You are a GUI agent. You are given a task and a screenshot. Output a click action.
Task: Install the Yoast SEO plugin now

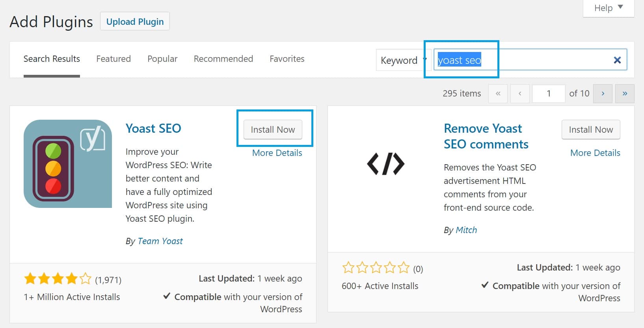(x=273, y=130)
